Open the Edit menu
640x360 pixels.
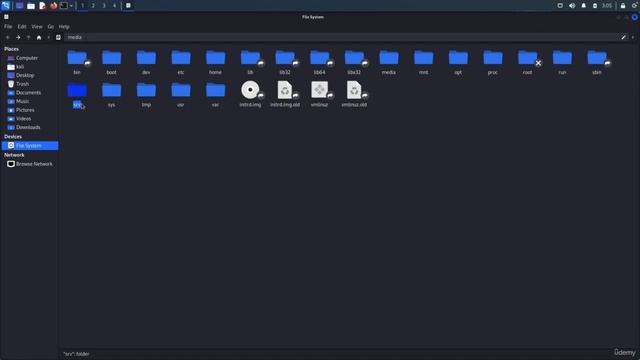(22, 27)
